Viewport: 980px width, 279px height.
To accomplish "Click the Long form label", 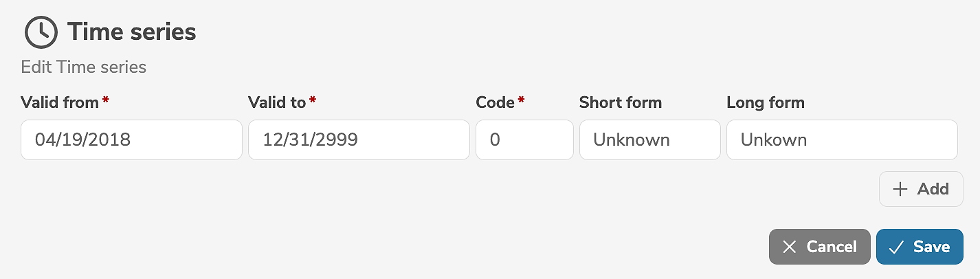I will tap(765, 102).
